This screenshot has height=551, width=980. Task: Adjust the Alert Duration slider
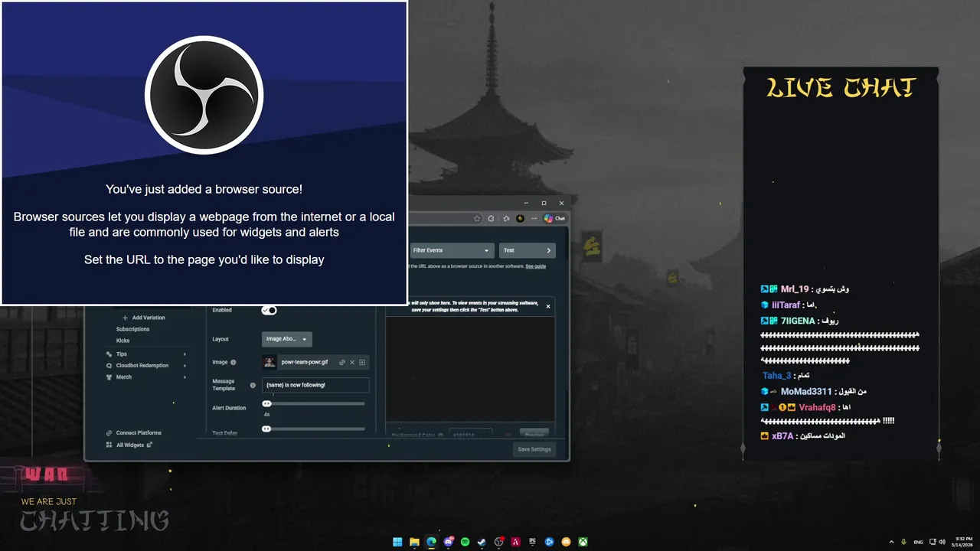(x=314, y=403)
